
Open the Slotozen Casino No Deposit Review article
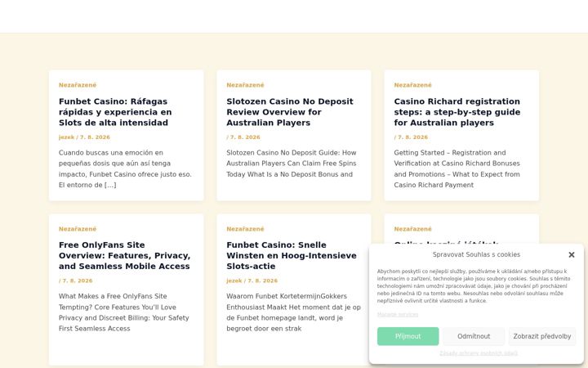coord(289,112)
